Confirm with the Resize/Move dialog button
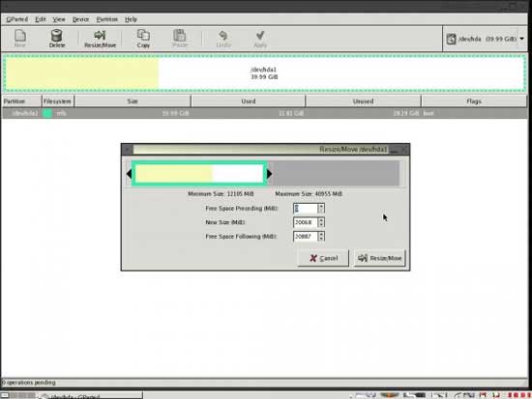This screenshot has height=399, width=532. tap(380, 258)
